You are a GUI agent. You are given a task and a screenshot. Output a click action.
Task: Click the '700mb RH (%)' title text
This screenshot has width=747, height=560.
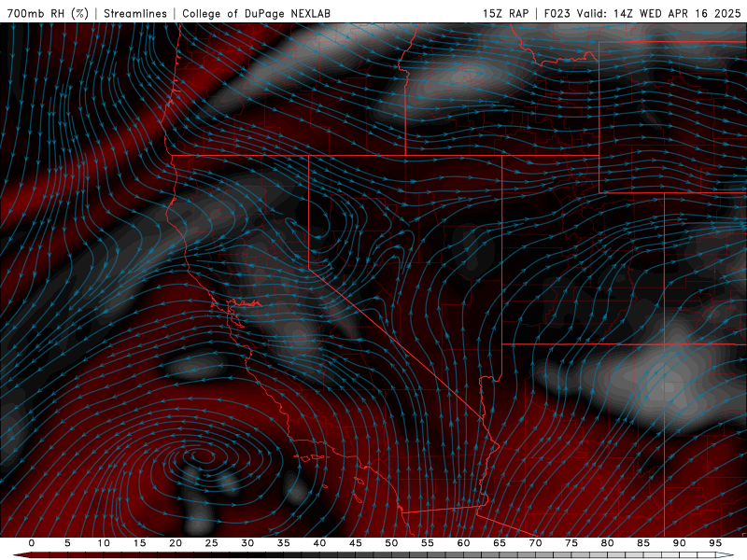[x=49, y=13]
